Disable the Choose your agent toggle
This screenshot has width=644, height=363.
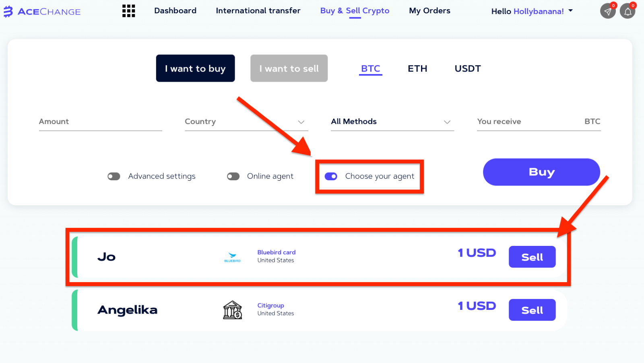tap(331, 176)
